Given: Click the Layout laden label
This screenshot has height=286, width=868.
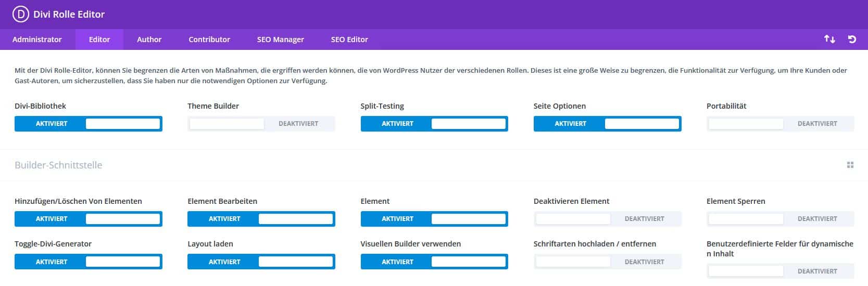Looking at the screenshot, I should point(210,244).
